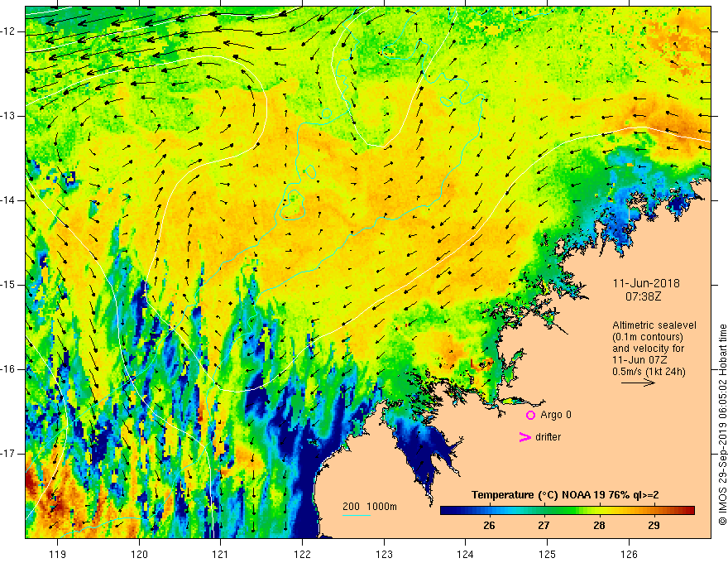Image resolution: width=728 pixels, height=563 pixels.
Task: Click latitude axis label -16
Action: (x=9, y=369)
